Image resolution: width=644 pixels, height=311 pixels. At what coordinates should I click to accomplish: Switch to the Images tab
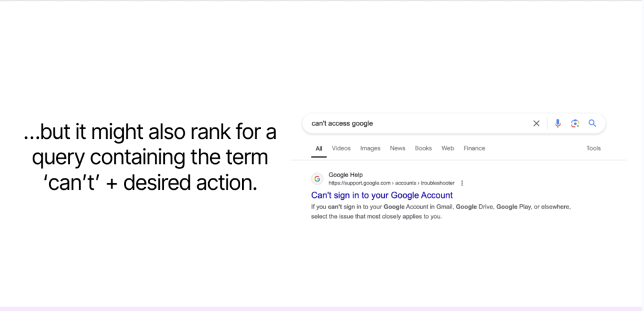(x=370, y=148)
